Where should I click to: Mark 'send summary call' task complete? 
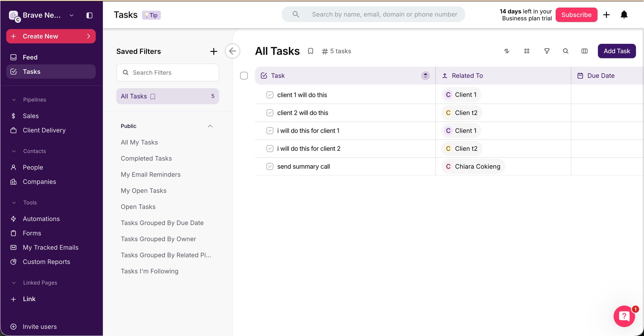[270, 167]
